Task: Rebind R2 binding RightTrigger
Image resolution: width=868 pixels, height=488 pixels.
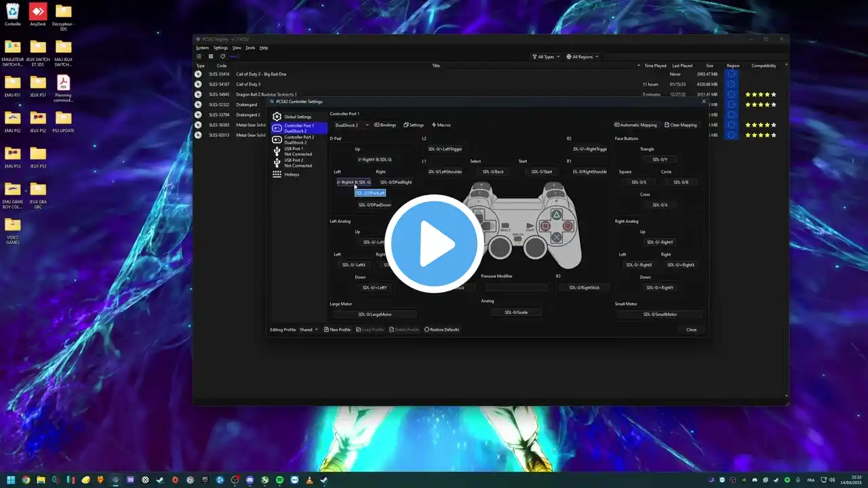Action: [589, 149]
